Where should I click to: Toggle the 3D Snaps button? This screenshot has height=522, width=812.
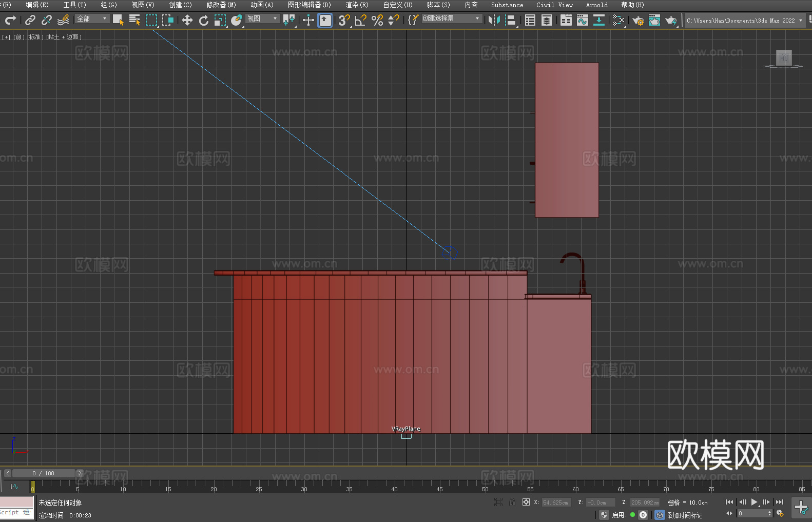[344, 20]
